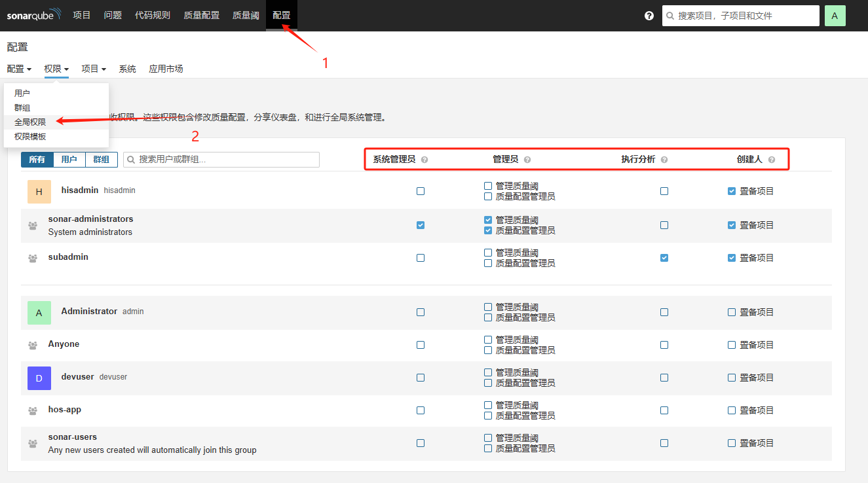Open the help question-mark icon
The image size is (868, 483).
click(x=649, y=16)
